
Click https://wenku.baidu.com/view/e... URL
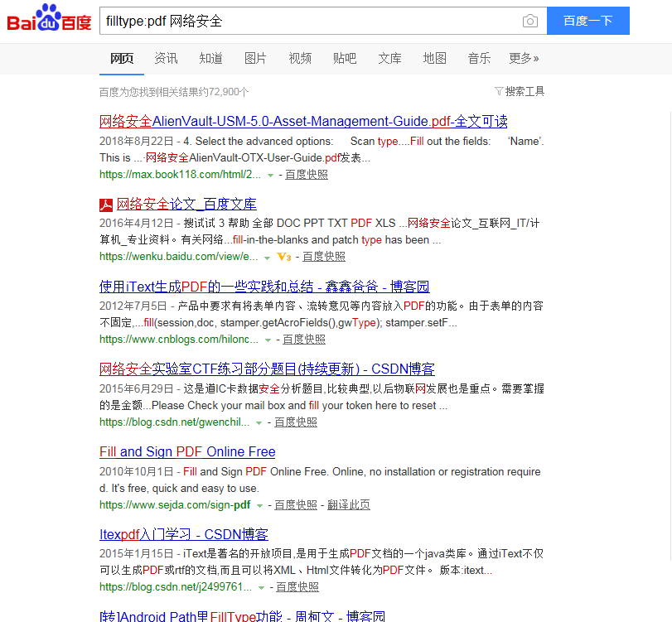179,257
